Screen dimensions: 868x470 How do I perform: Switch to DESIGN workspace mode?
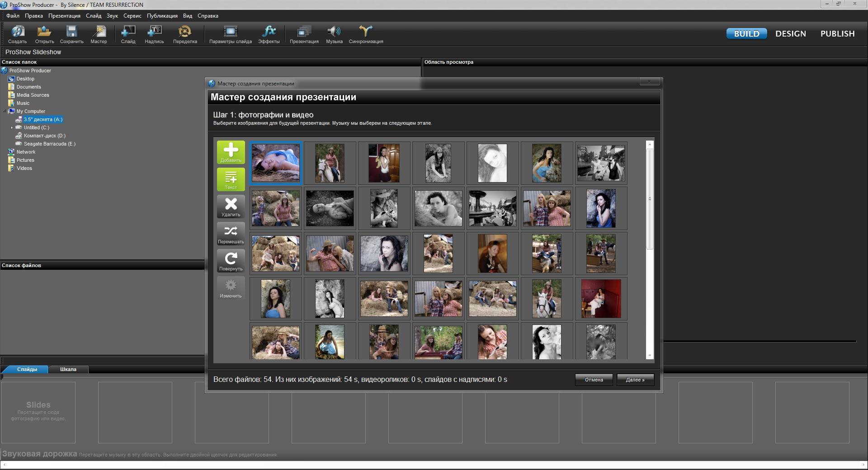click(x=790, y=34)
